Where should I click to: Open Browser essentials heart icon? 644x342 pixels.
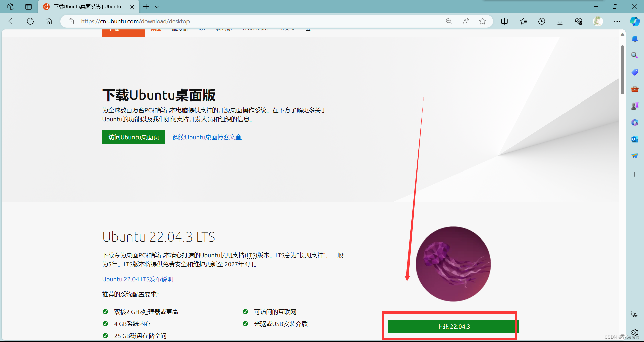(579, 21)
